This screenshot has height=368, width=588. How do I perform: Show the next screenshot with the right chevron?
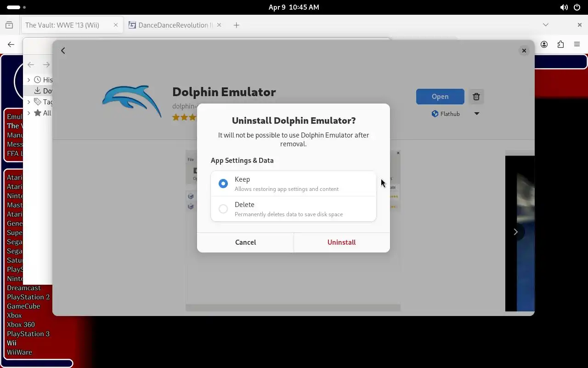pos(515,232)
